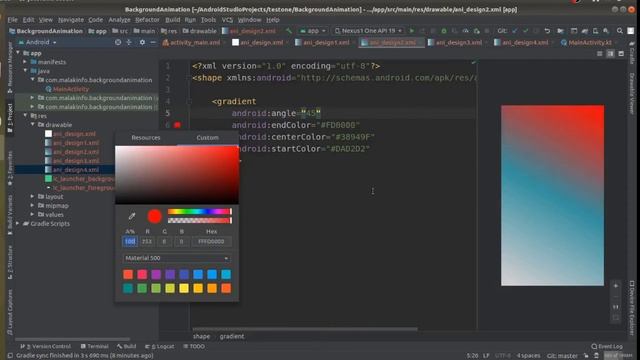This screenshot has height=360, width=640.
Task: Click the undo revert arrow icon in toolbar
Action: click(547, 31)
